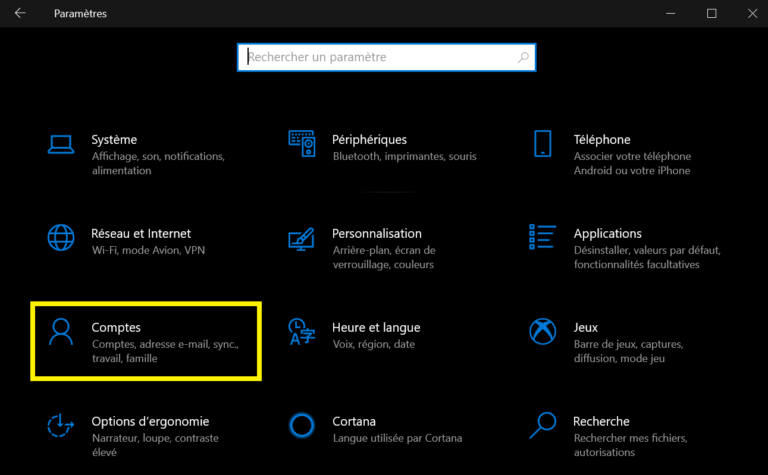Screen dimensions: 768x475
Task: Open the Cortana circle icon
Action: pyautogui.click(x=302, y=425)
